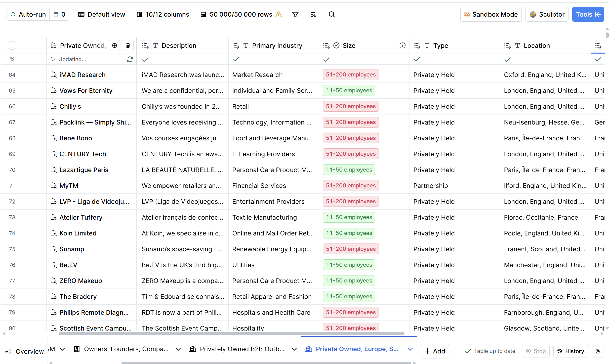Click red 51-200 employees tag for MyTM
The width and height of the screenshot is (609, 364).
tap(351, 186)
